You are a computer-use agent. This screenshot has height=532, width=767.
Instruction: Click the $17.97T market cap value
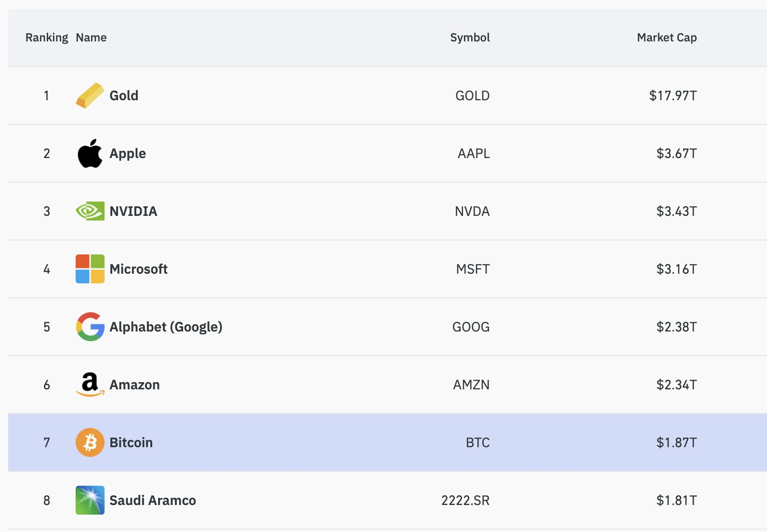673,95
